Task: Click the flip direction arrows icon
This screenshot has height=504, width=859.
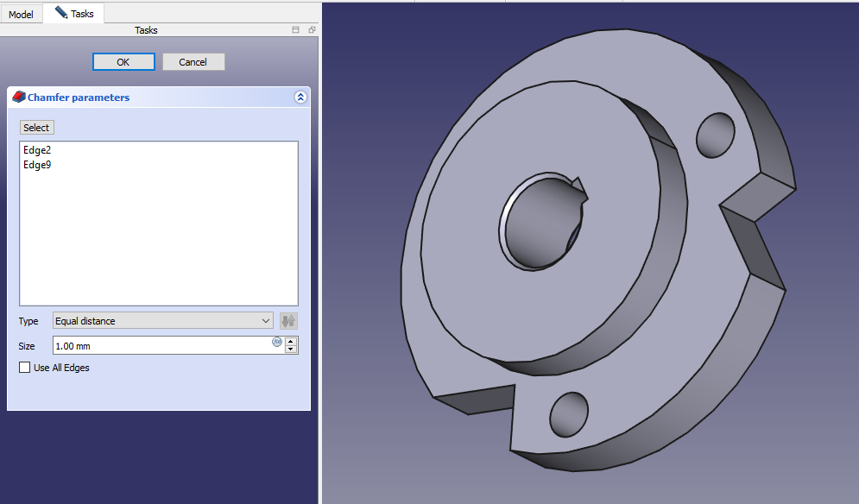Action: (288, 321)
